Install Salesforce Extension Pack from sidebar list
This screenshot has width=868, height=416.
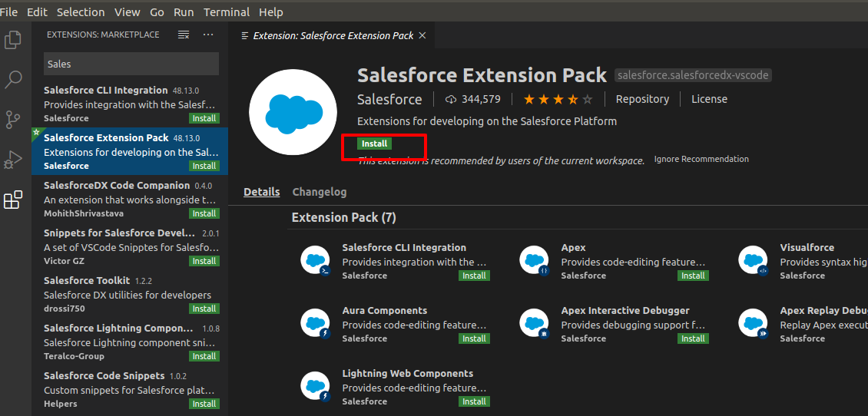[204, 166]
